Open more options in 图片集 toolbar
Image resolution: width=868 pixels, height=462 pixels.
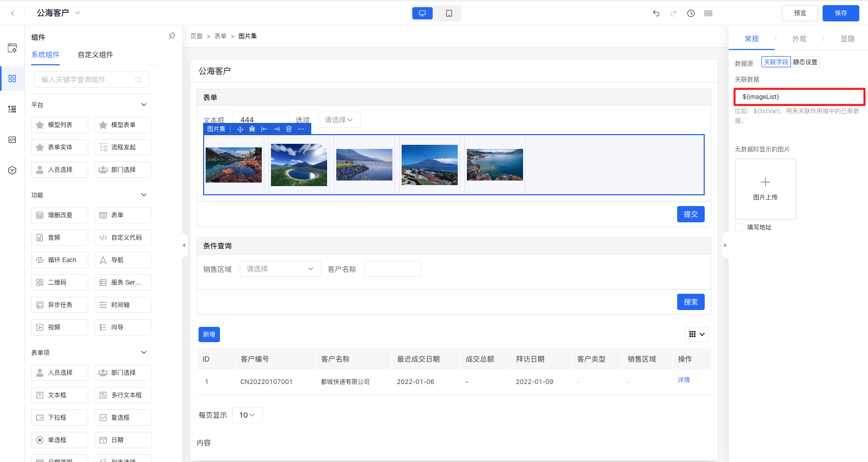click(x=301, y=130)
